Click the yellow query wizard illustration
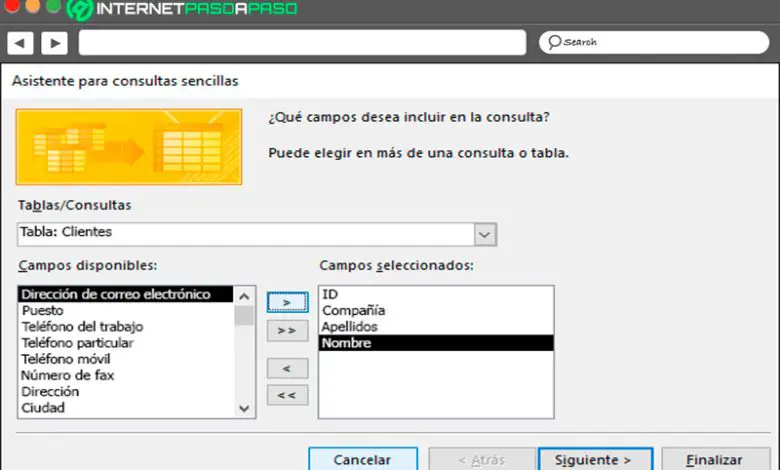 pos(129,147)
